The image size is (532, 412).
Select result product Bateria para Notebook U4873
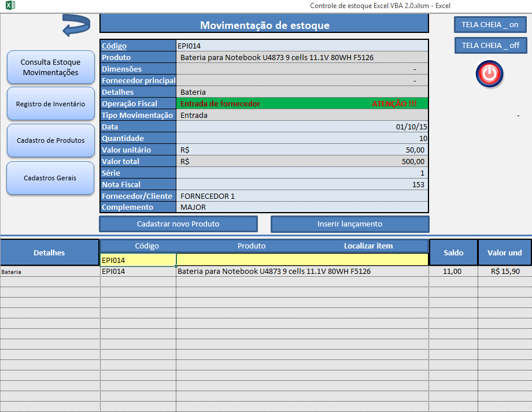tap(302, 271)
